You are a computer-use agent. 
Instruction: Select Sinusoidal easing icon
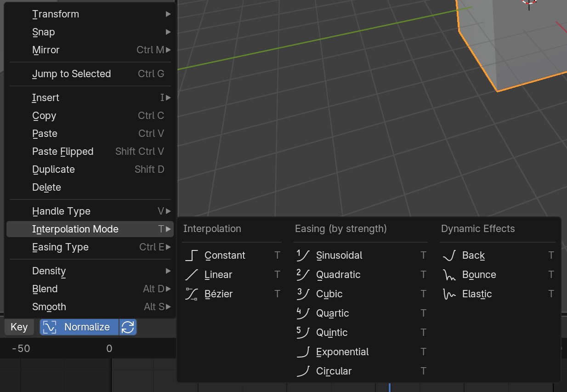303,256
